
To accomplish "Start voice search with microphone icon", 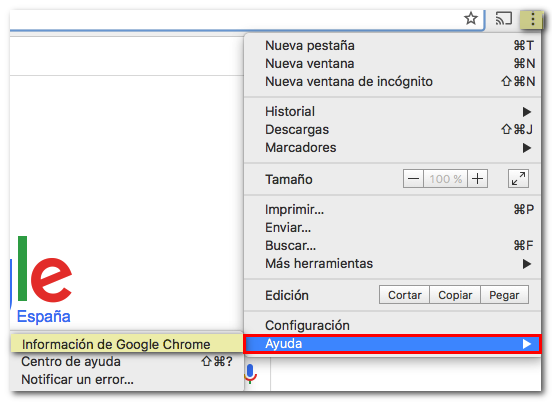I will click(x=250, y=374).
